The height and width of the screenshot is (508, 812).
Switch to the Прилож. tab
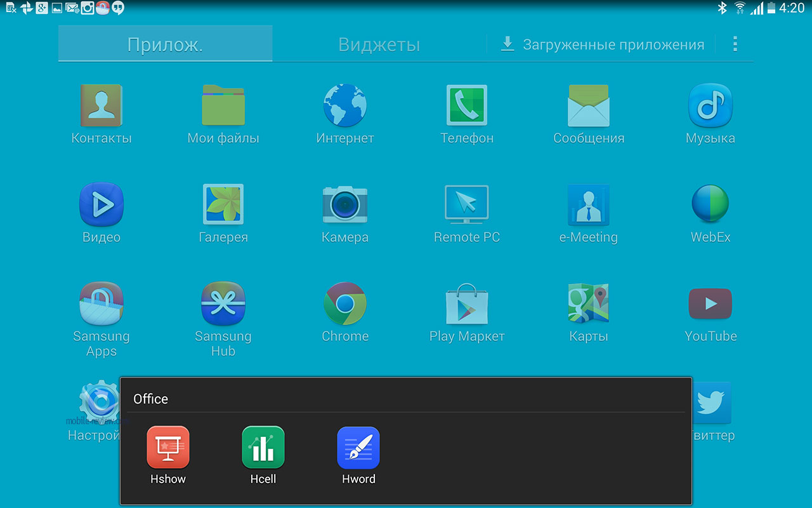pos(166,44)
